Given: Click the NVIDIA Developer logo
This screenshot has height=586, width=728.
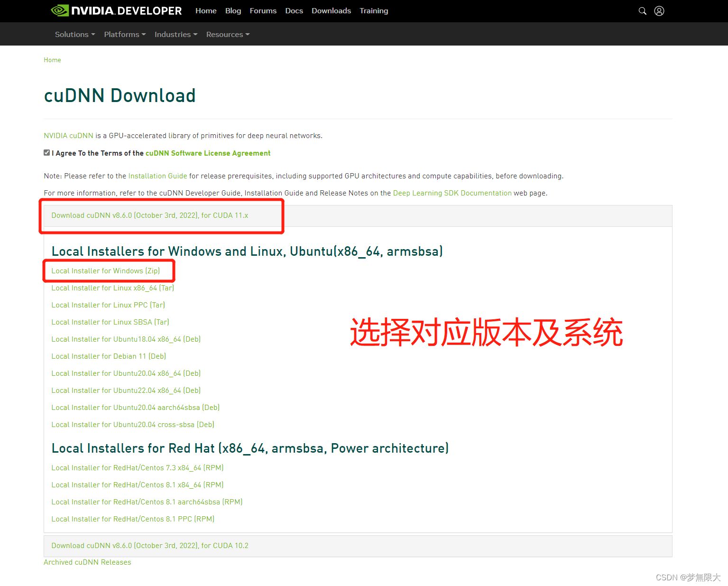Looking at the screenshot, I should (116, 10).
